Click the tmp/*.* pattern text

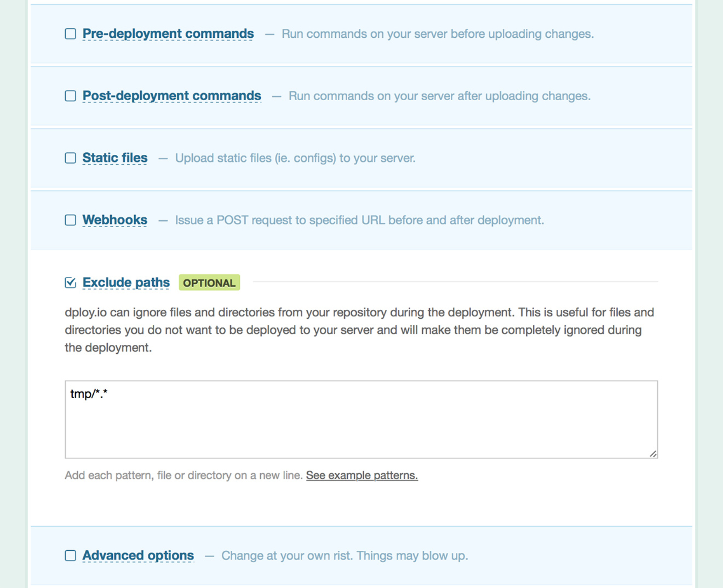coord(89,394)
